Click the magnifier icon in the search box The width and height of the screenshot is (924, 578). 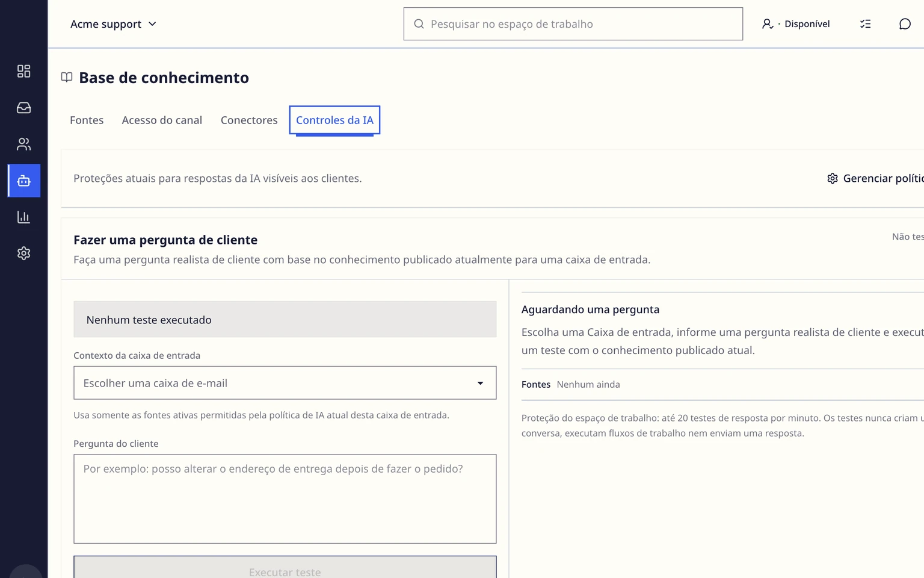point(419,24)
